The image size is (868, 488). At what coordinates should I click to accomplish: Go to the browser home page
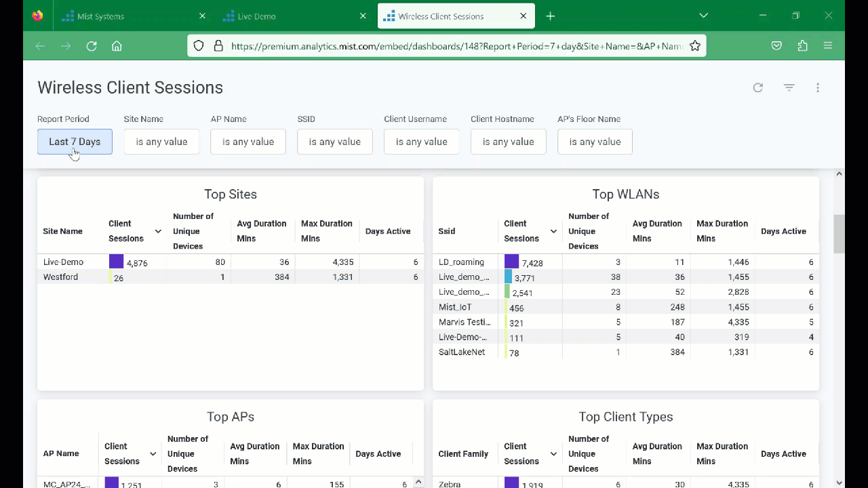click(117, 46)
